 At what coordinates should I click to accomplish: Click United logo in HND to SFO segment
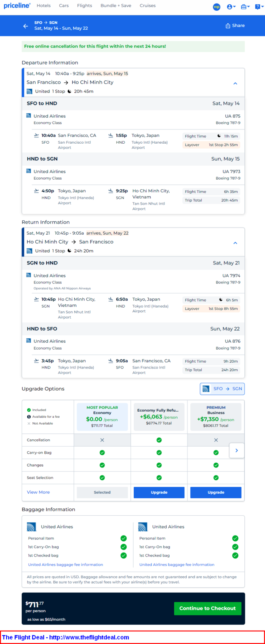[28, 341]
